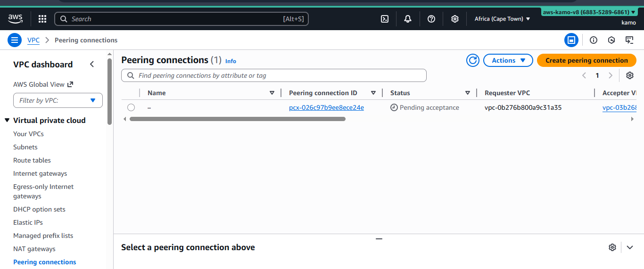Select the pcx-026c97b9ee8ece24e row radio button
The height and width of the screenshot is (269, 644).
[x=131, y=107]
